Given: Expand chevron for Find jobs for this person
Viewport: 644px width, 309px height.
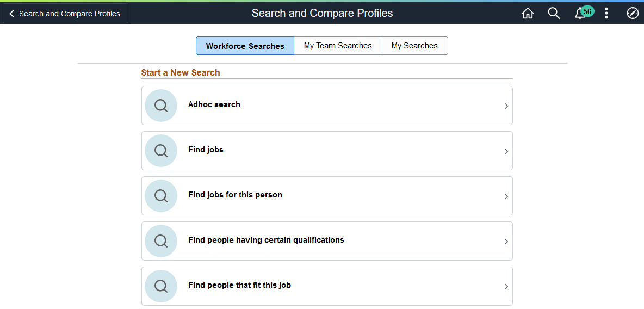Looking at the screenshot, I should 506,196.
